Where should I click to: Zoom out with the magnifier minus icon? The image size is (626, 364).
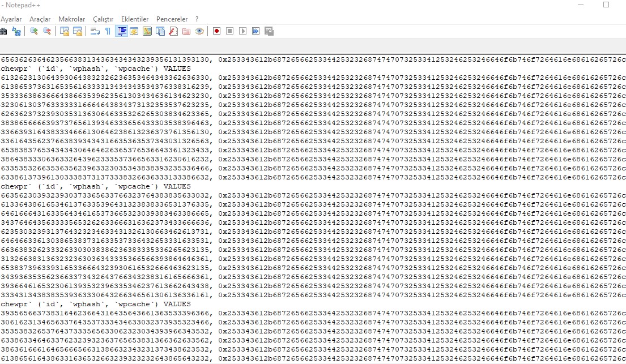pos(46,31)
